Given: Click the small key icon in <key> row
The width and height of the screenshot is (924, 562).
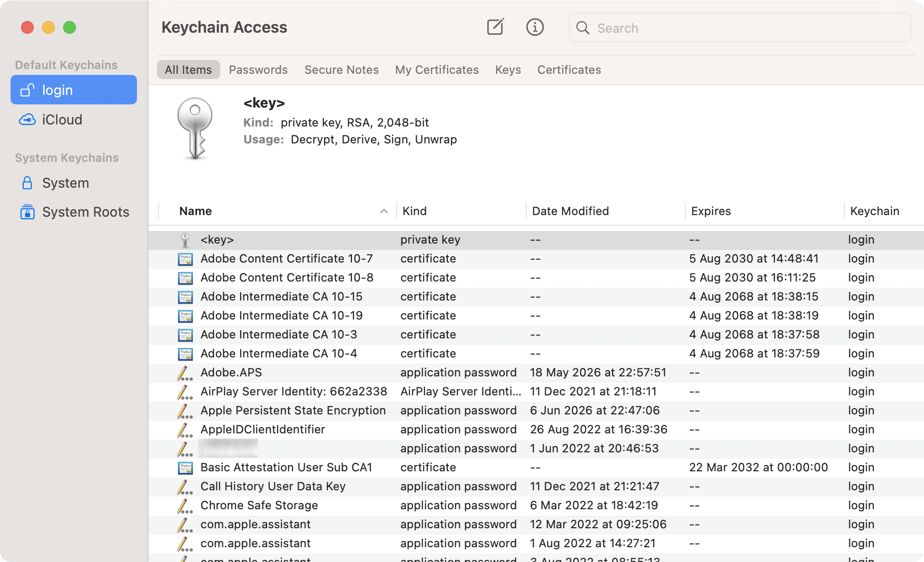Looking at the screenshot, I should tap(185, 240).
